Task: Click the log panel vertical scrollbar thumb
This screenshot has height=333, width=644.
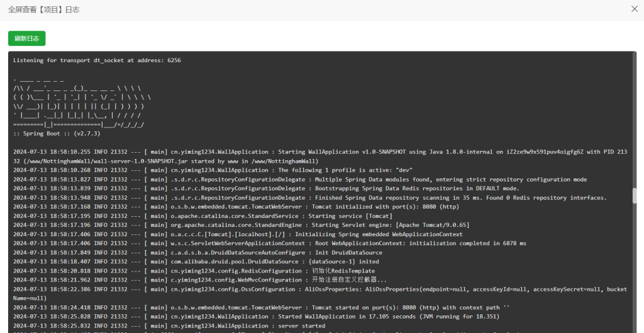Action: (x=635, y=195)
